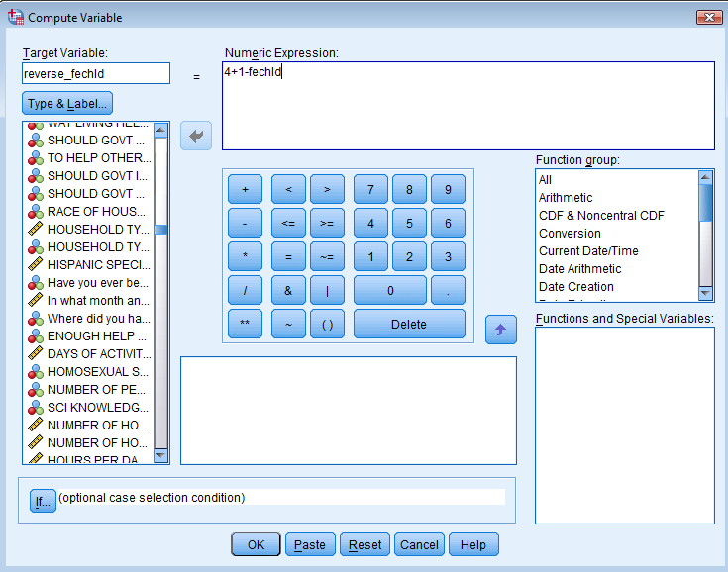
Task: Choose 'Arithmetic' in Function group list
Action: pyautogui.click(x=566, y=197)
